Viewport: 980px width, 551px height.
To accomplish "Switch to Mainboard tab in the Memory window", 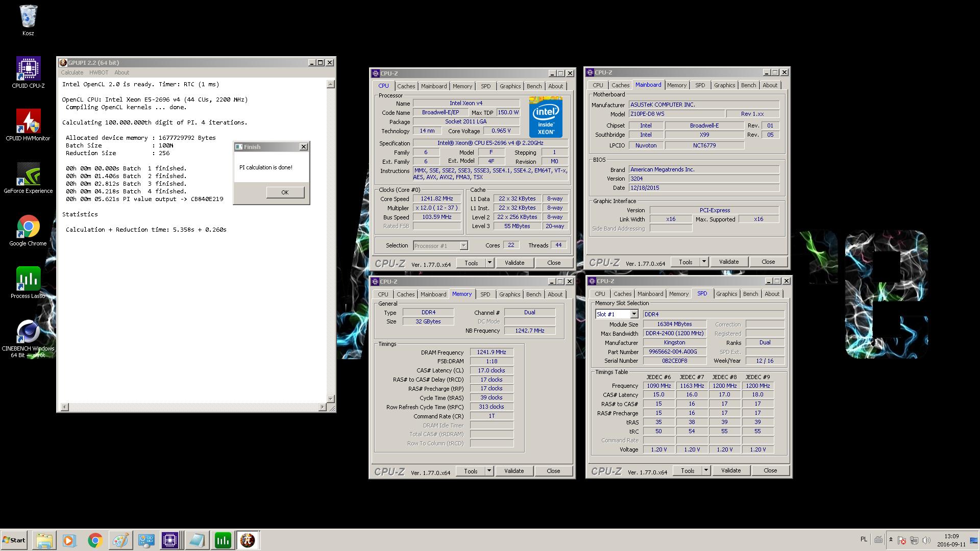I will click(433, 294).
